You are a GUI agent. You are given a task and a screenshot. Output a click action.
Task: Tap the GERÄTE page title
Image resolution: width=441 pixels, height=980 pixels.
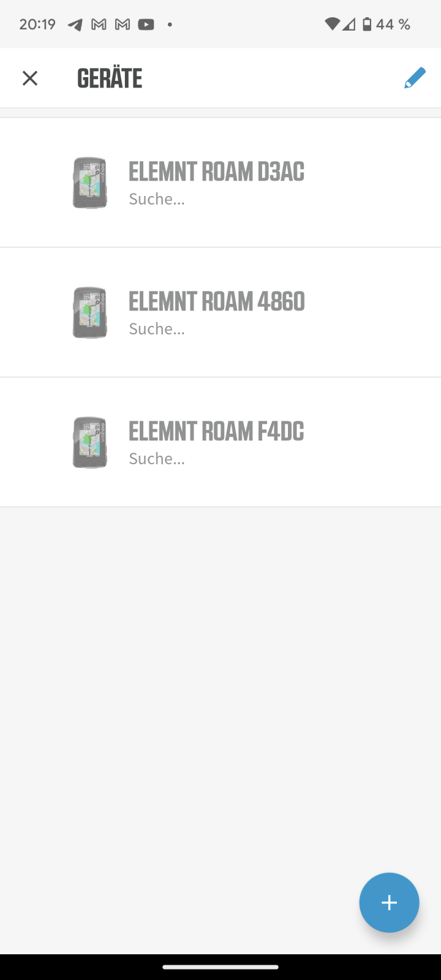pyautogui.click(x=110, y=78)
